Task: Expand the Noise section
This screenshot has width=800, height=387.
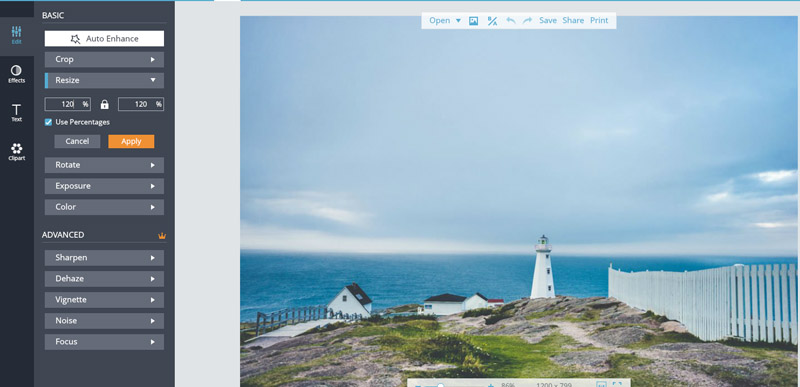Action: click(104, 321)
